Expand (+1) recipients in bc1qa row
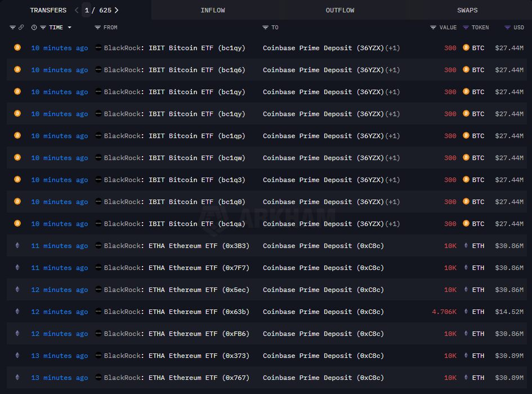Image resolution: width=532 pixels, height=394 pixels. point(392,224)
